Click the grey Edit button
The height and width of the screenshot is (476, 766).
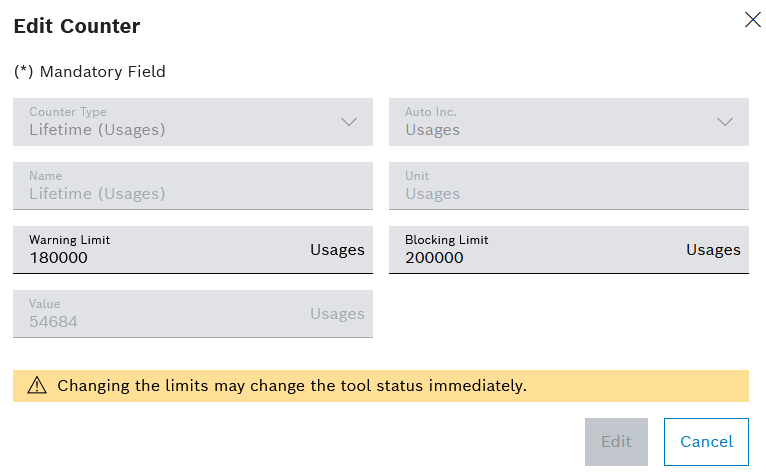pyautogui.click(x=617, y=442)
